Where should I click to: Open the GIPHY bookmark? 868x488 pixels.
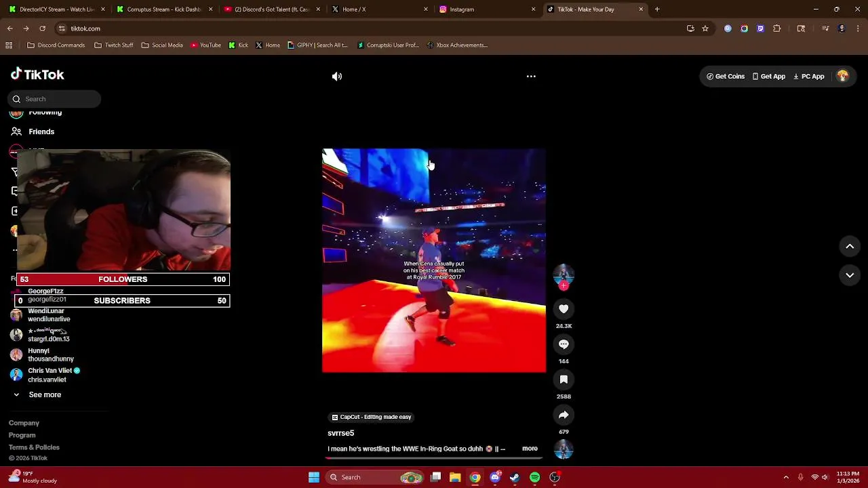[x=317, y=45]
